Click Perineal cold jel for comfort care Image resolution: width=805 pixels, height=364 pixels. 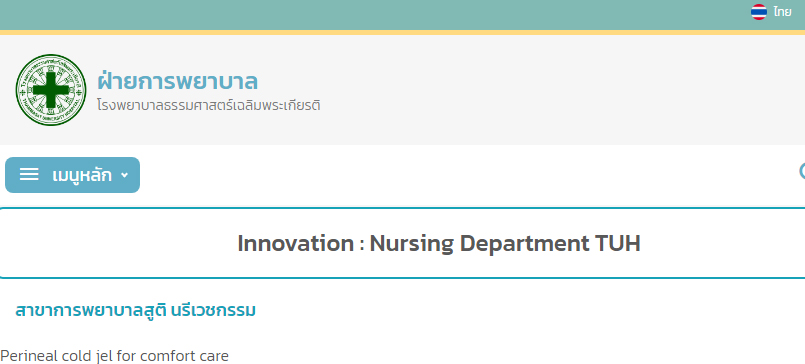coord(114,356)
